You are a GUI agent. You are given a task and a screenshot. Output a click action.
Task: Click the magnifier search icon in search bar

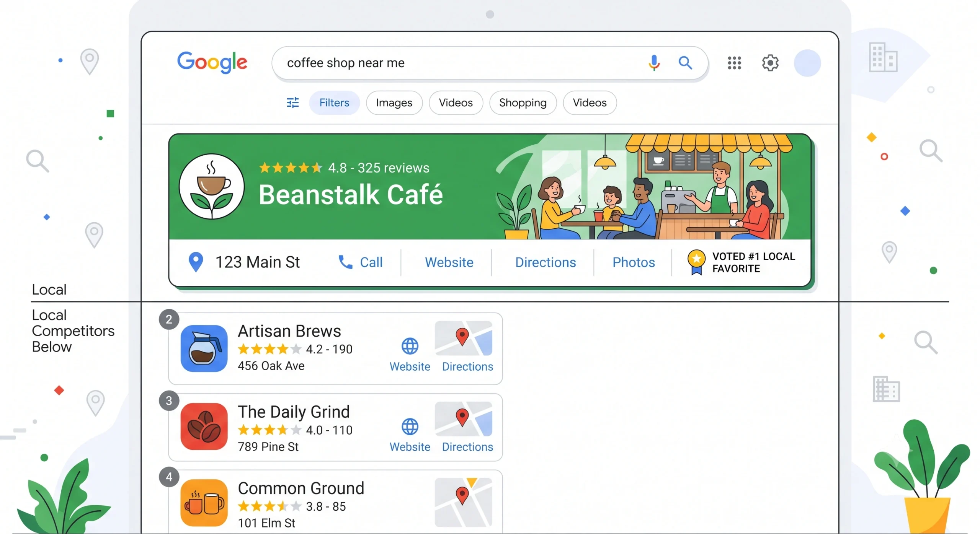pyautogui.click(x=685, y=62)
